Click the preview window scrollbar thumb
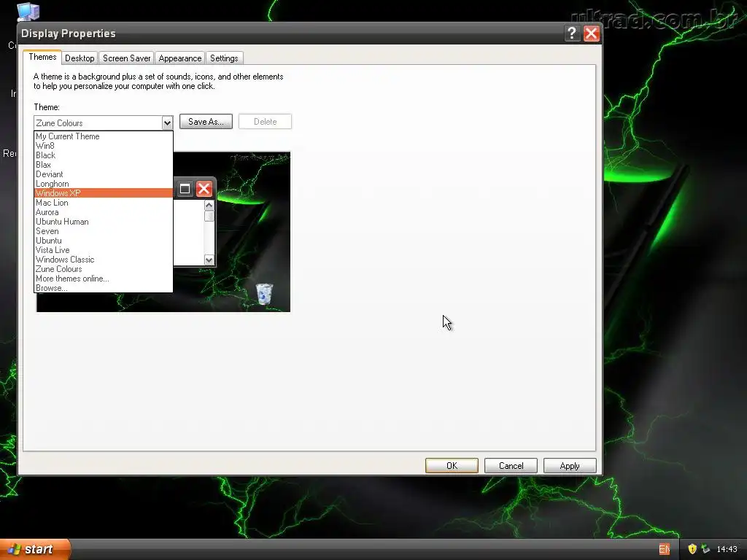 [x=209, y=216]
